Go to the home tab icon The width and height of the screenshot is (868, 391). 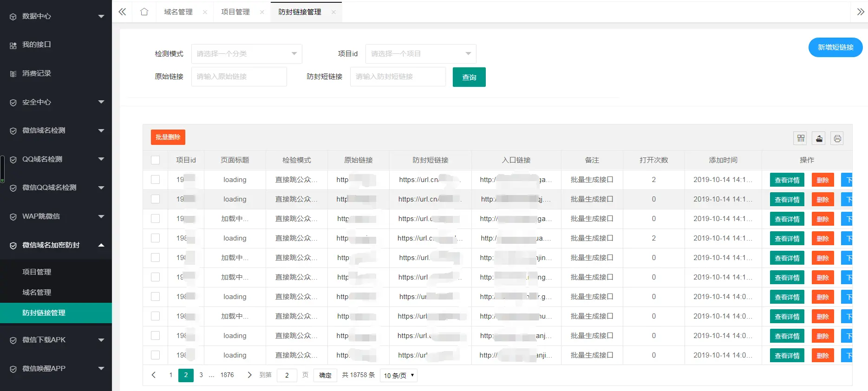point(144,12)
